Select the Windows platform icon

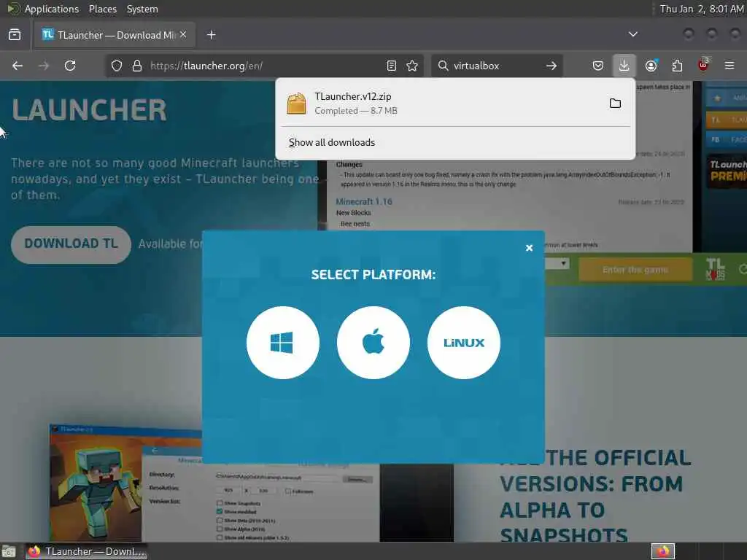coord(282,343)
